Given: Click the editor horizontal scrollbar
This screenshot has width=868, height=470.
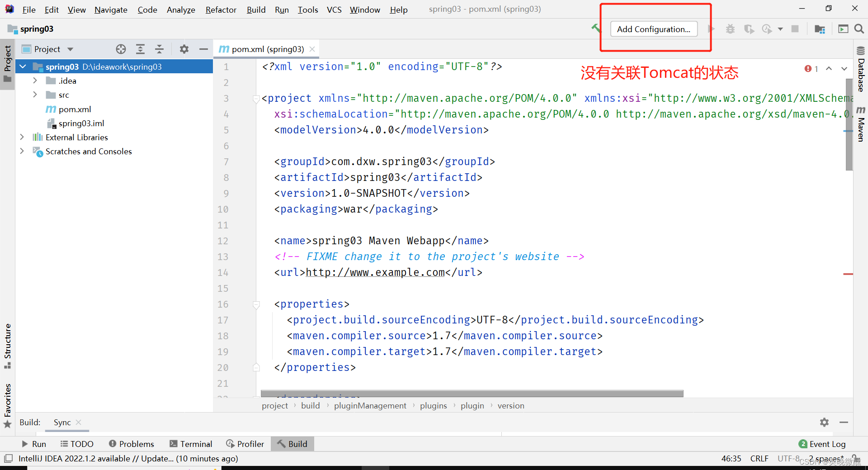Looking at the screenshot, I should click(472, 394).
